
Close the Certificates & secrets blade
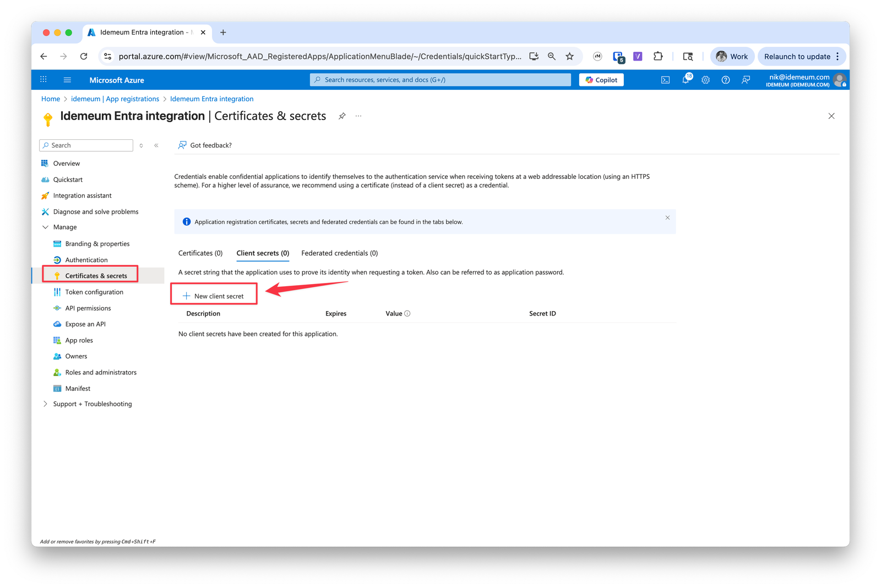tap(831, 116)
